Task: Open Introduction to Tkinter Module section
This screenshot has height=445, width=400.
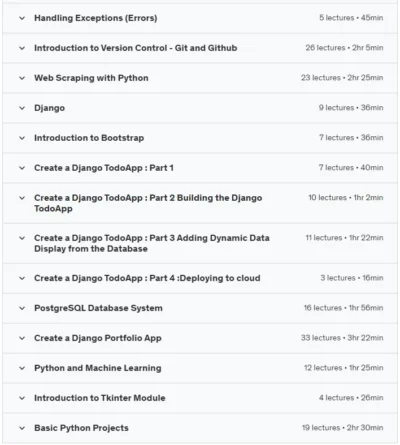Action: [x=100, y=398]
